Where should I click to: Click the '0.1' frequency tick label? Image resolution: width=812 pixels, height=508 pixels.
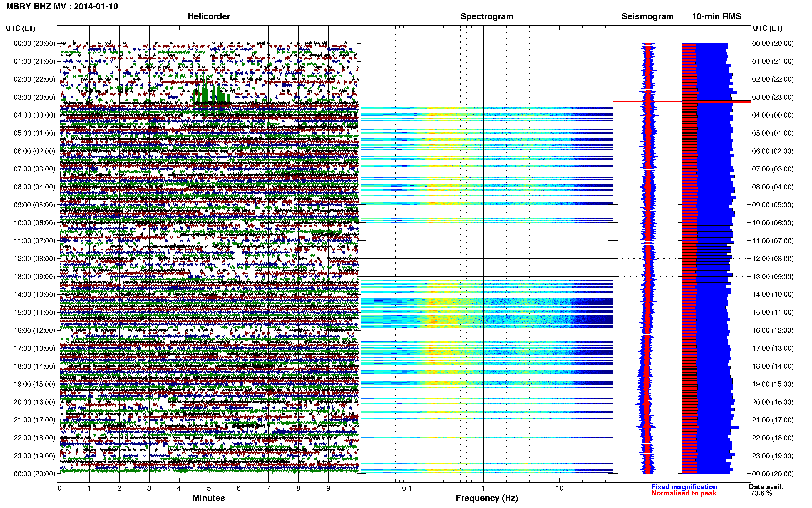[x=407, y=488]
